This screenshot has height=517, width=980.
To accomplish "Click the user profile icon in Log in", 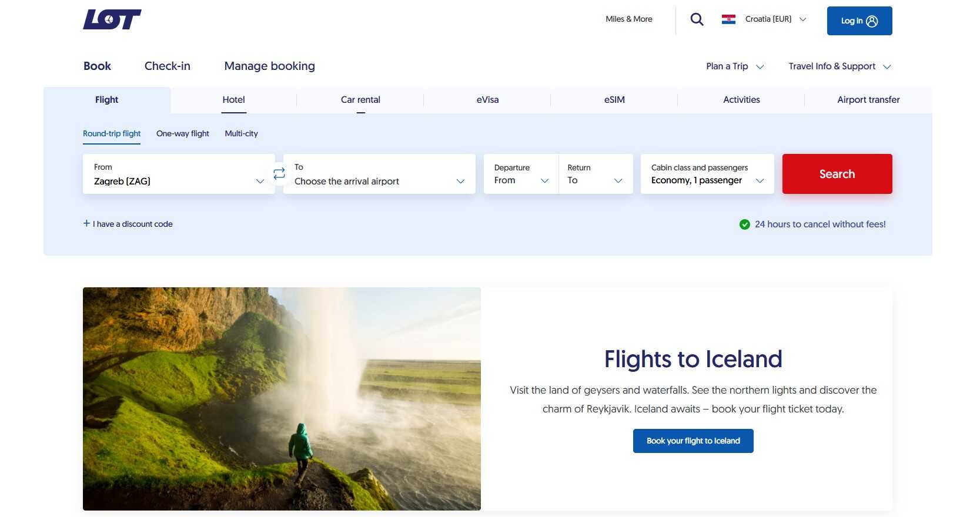I will tap(872, 21).
